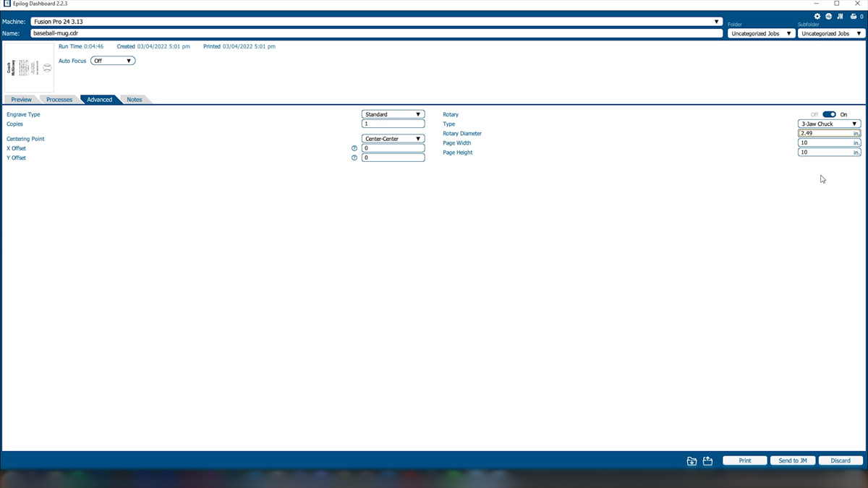Switch to the Processes tab
This screenshot has width=868, height=488.
tap(59, 100)
